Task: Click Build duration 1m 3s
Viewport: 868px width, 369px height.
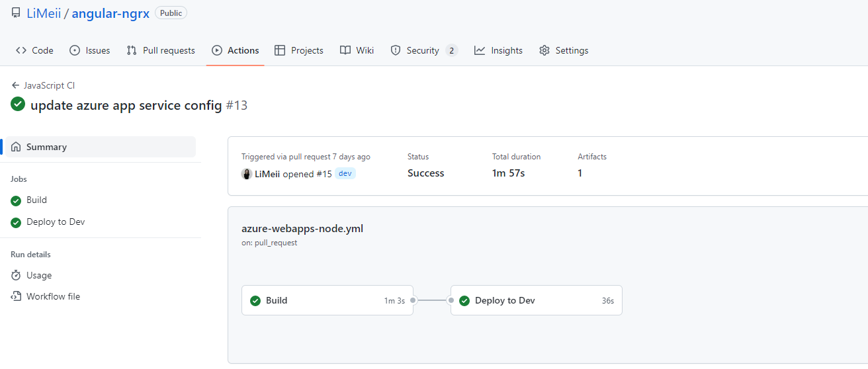Action: click(x=394, y=301)
